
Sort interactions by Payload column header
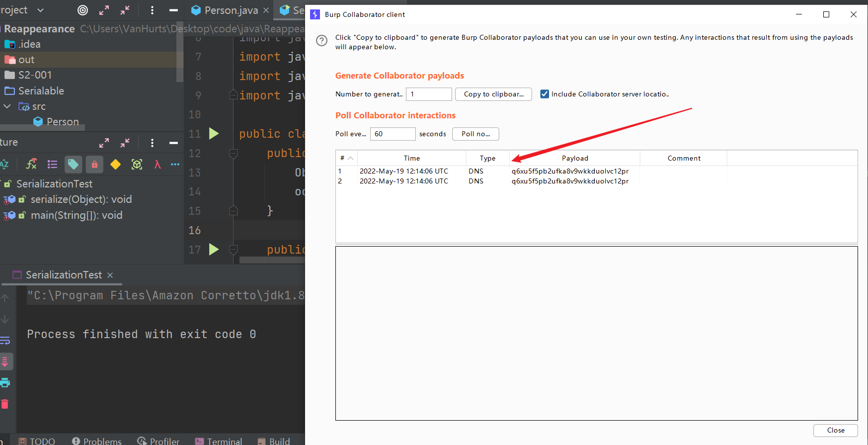pyautogui.click(x=575, y=158)
